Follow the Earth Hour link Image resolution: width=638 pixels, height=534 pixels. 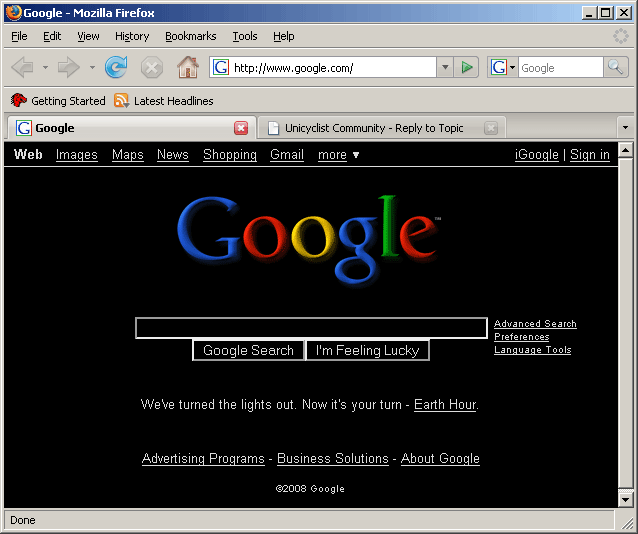(445, 405)
